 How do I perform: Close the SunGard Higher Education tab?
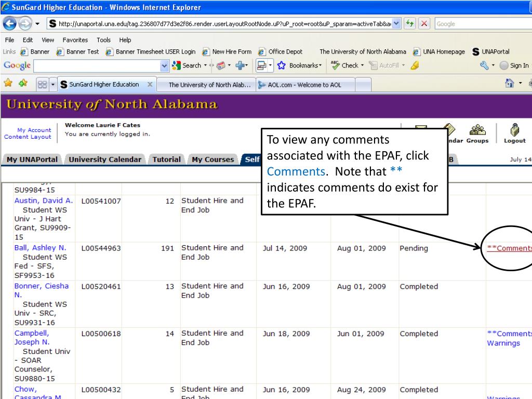coord(150,85)
